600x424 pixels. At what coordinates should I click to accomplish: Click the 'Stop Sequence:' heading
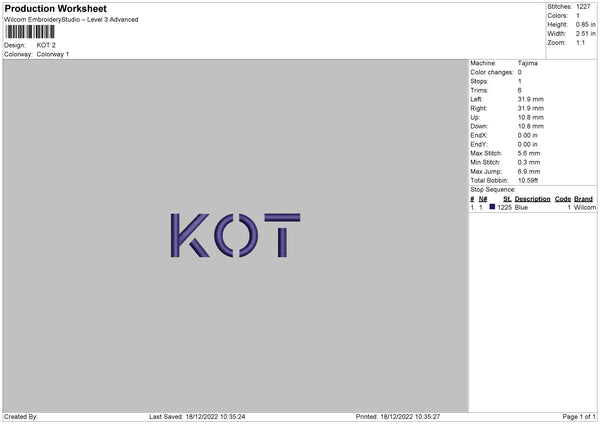pos(493,189)
